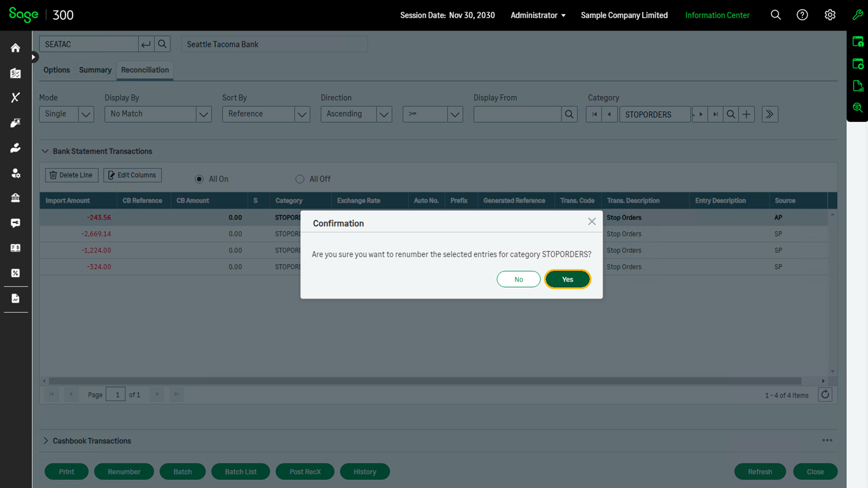Image resolution: width=868 pixels, height=488 pixels.
Task: Click the green wrench tools icon
Action: pos(858,15)
